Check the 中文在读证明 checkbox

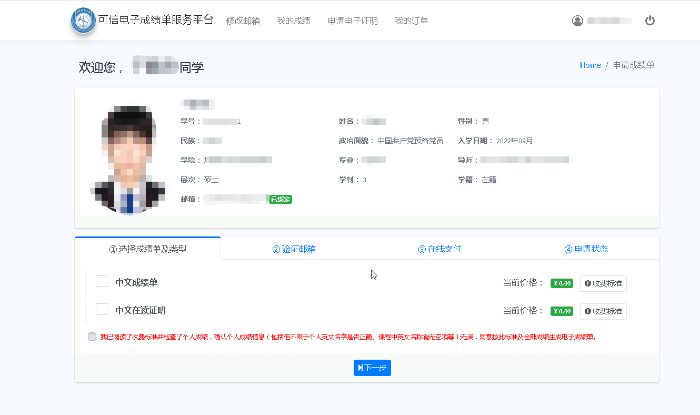click(x=102, y=310)
